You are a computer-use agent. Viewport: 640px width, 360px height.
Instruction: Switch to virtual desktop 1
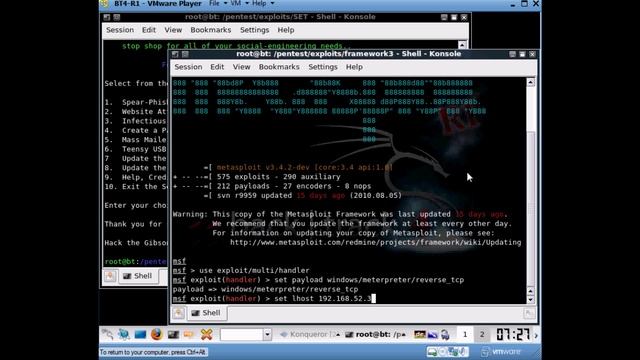pos(465,335)
